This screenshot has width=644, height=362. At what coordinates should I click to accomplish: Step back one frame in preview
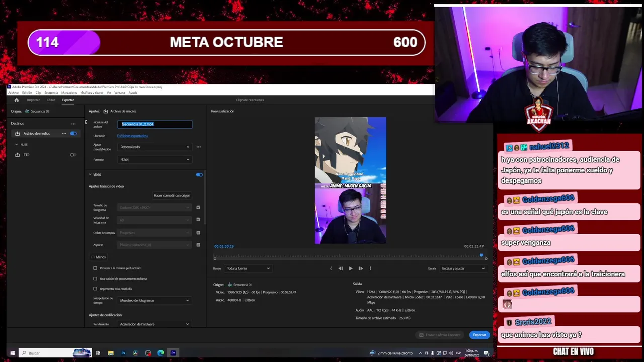pyautogui.click(x=341, y=268)
